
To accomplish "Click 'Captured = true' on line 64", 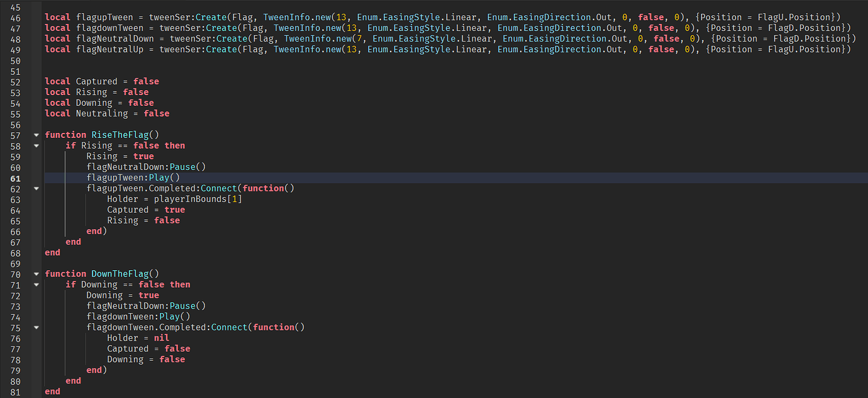I will click(146, 210).
